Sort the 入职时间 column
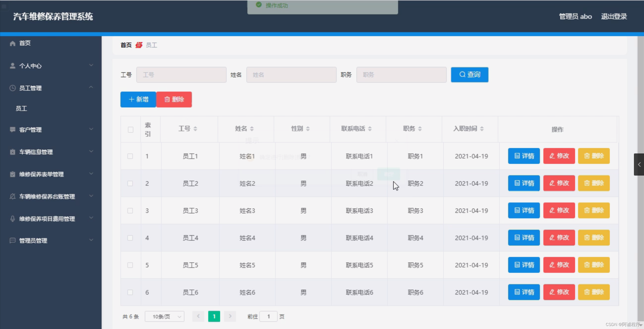The image size is (644, 329). [482, 129]
